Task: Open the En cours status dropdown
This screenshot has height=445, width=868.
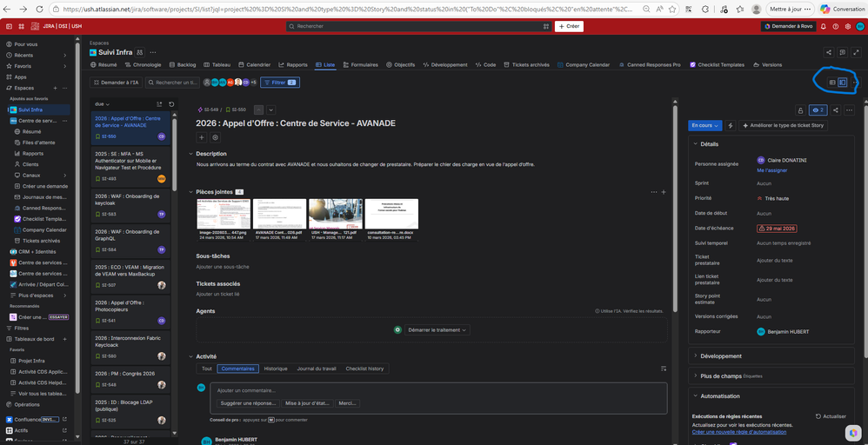Action: pos(704,126)
